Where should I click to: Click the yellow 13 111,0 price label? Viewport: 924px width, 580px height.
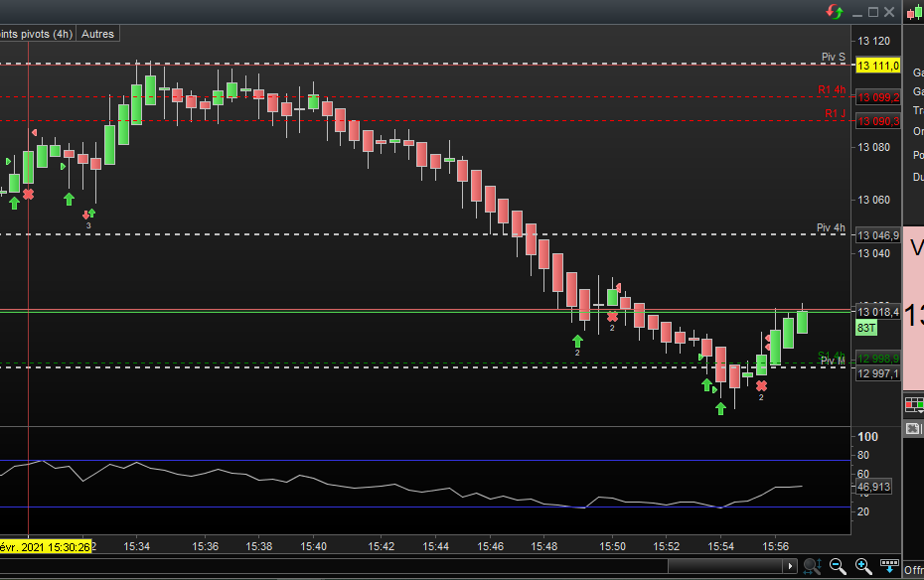click(878, 66)
